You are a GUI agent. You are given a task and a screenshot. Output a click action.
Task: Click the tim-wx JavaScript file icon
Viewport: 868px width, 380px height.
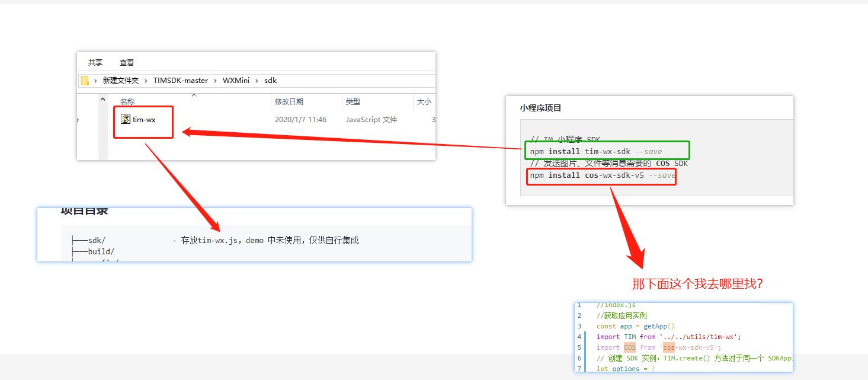click(x=126, y=119)
